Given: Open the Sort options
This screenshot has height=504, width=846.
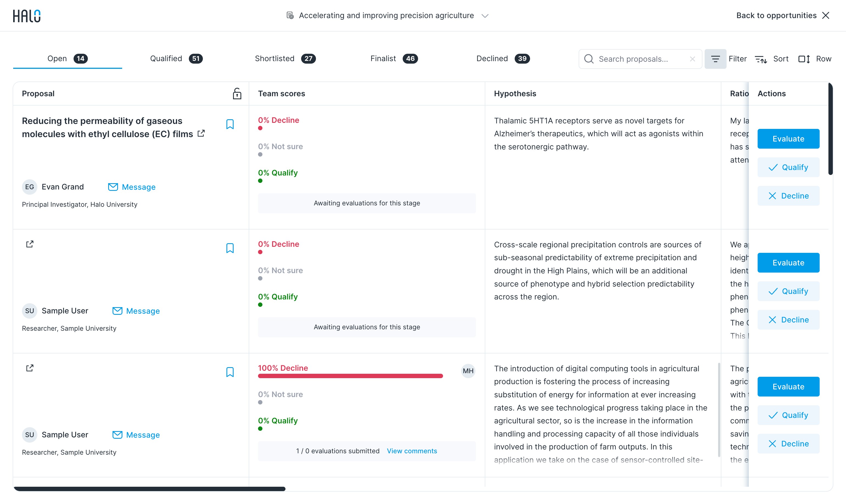Looking at the screenshot, I should point(772,59).
